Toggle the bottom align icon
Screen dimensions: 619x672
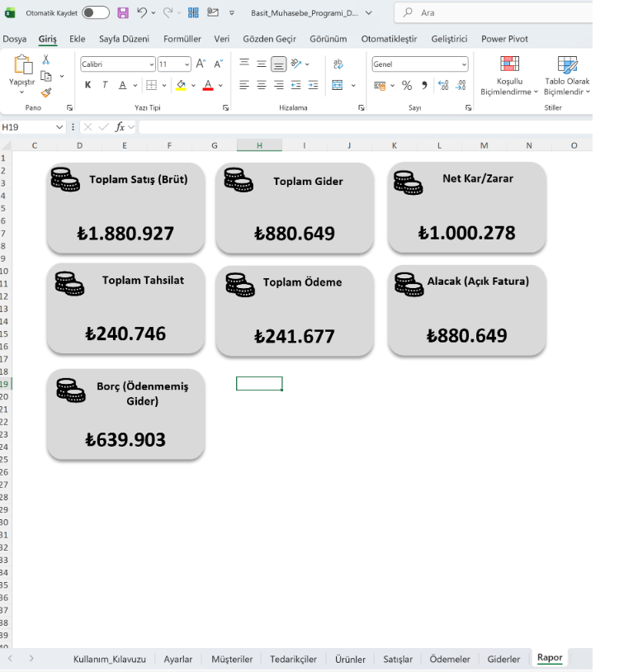click(x=278, y=64)
